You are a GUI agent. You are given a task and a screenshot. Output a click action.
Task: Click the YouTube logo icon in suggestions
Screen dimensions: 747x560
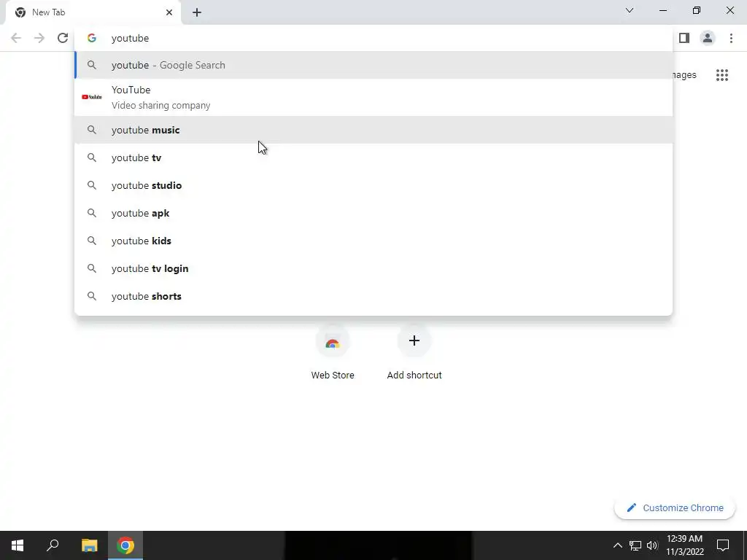92,97
